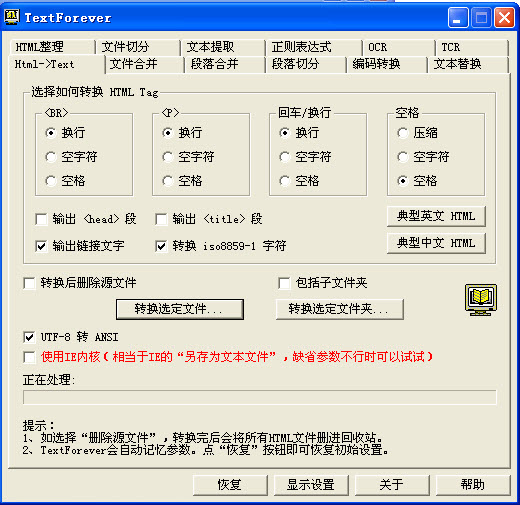Click the TextForever title bar app icon
The image size is (520, 505).
coord(12,17)
